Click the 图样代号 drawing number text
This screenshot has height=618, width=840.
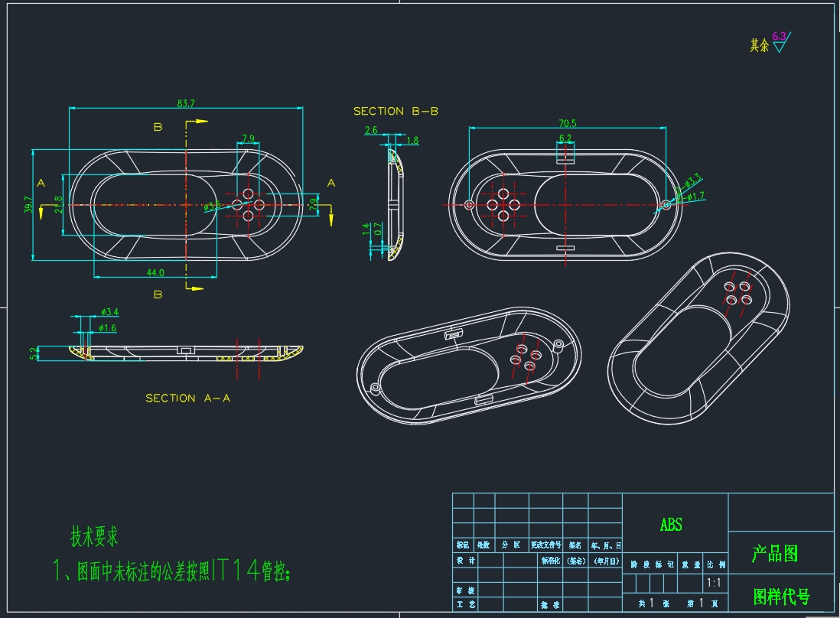click(x=782, y=596)
